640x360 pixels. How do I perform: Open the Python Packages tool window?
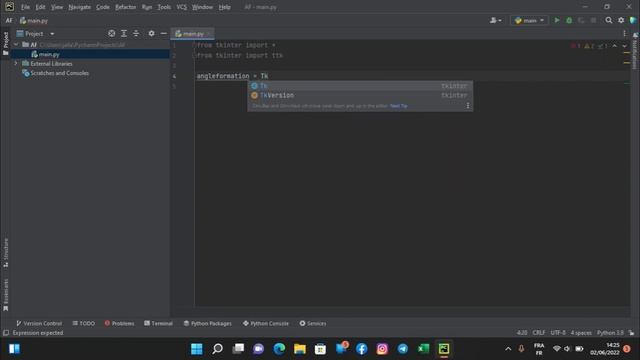point(207,323)
